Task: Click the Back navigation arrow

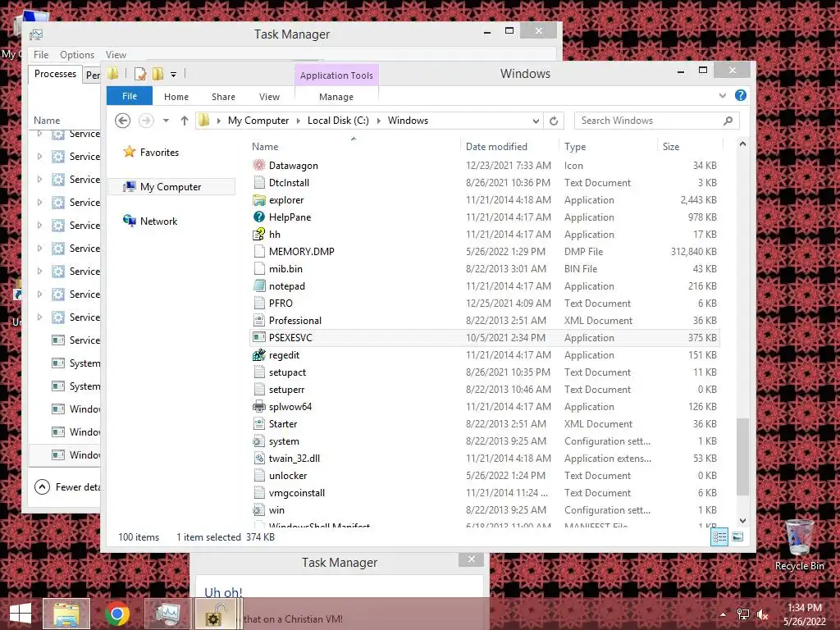Action: [x=123, y=121]
